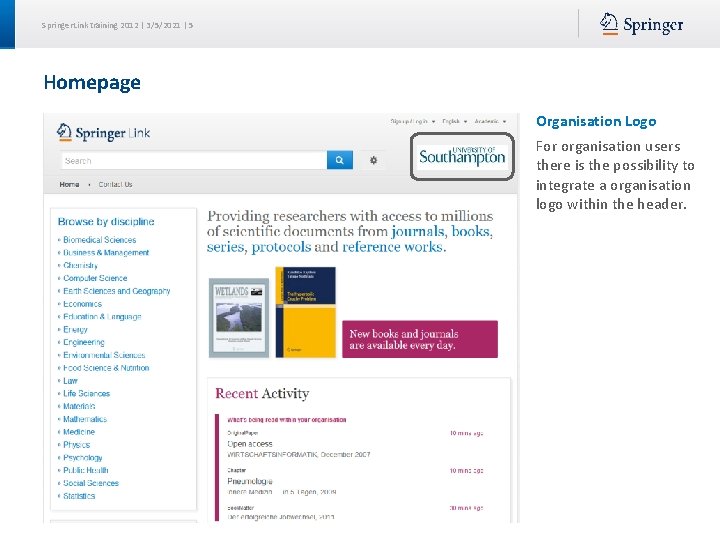Follow the 'journals' link in the tagline

click(418, 231)
